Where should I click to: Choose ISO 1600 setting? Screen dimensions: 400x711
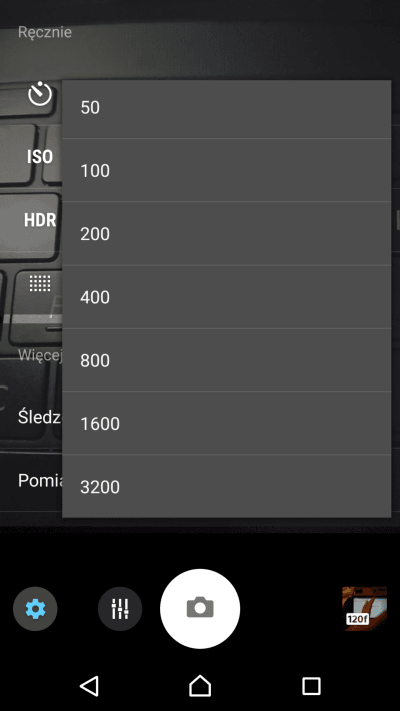tap(226, 423)
